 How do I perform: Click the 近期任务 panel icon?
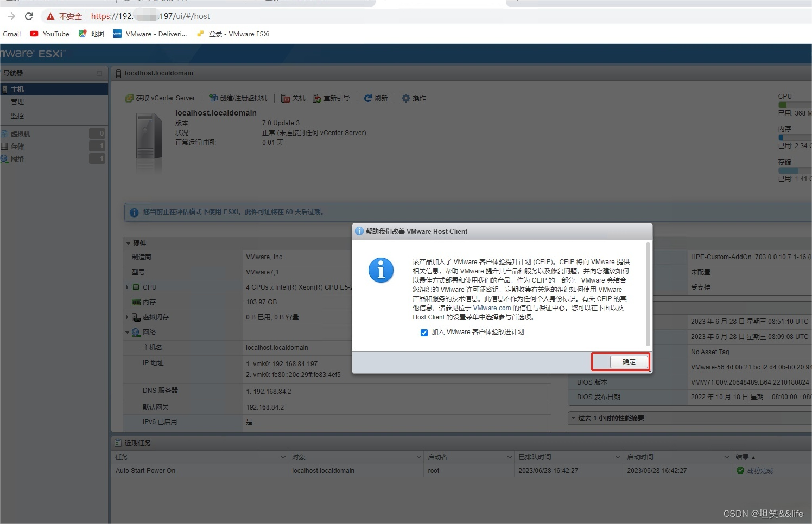pos(118,443)
